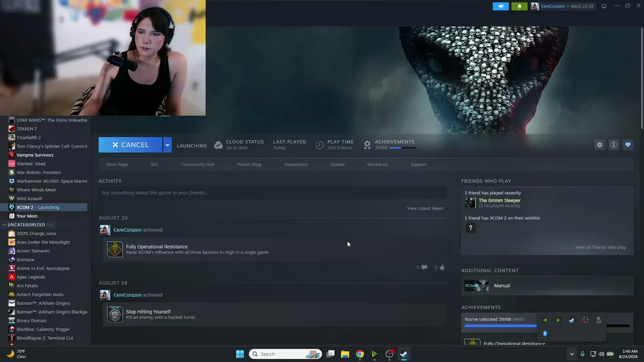
Task: Click the microphone icon in system tray
Action: [x=583, y=354]
